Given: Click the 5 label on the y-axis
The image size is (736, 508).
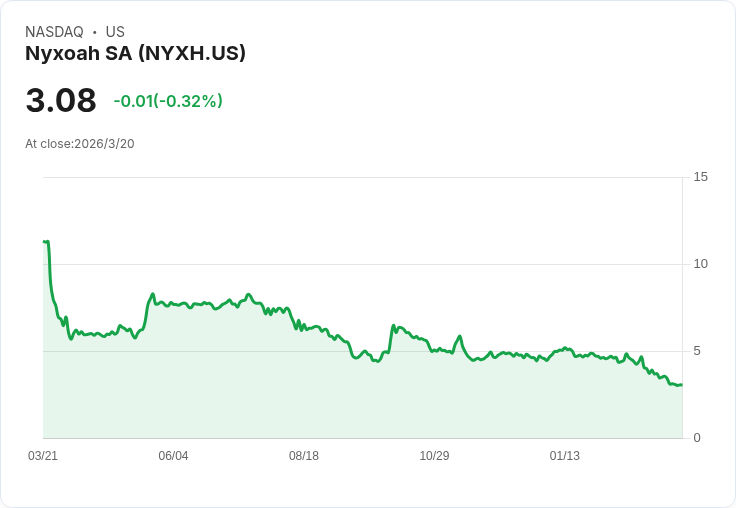Looking at the screenshot, I should coord(698,351).
